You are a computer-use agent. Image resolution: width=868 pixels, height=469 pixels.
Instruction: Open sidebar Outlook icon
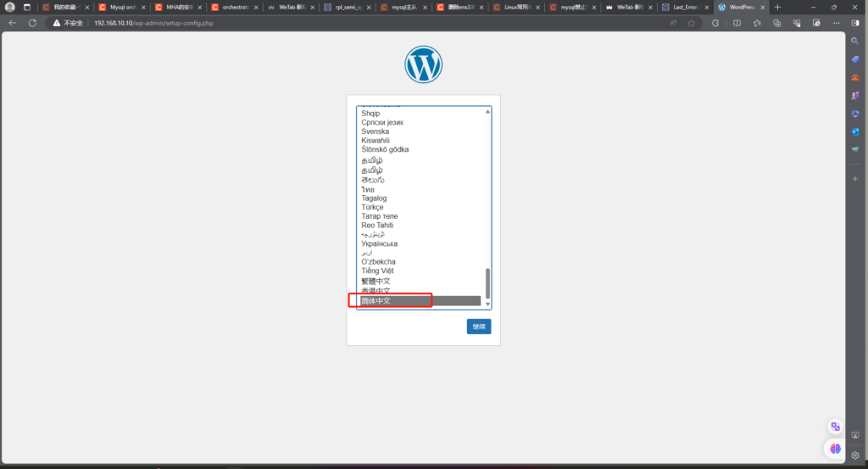[x=855, y=131]
